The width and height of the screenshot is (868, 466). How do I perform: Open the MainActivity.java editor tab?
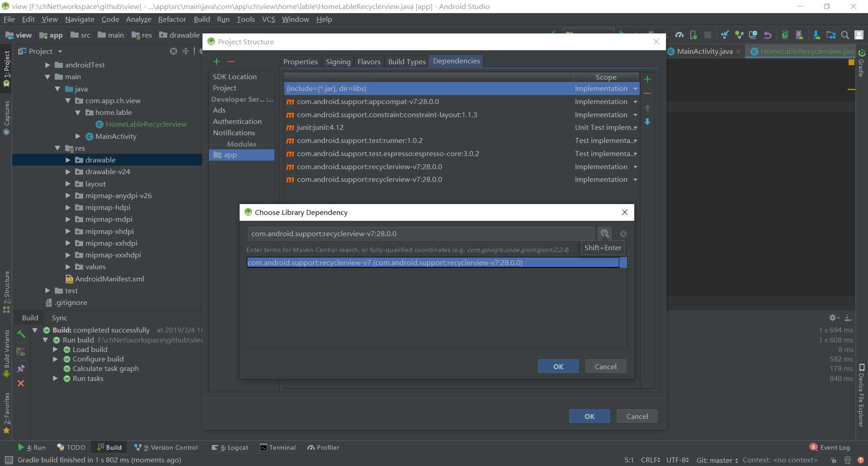[704, 51]
